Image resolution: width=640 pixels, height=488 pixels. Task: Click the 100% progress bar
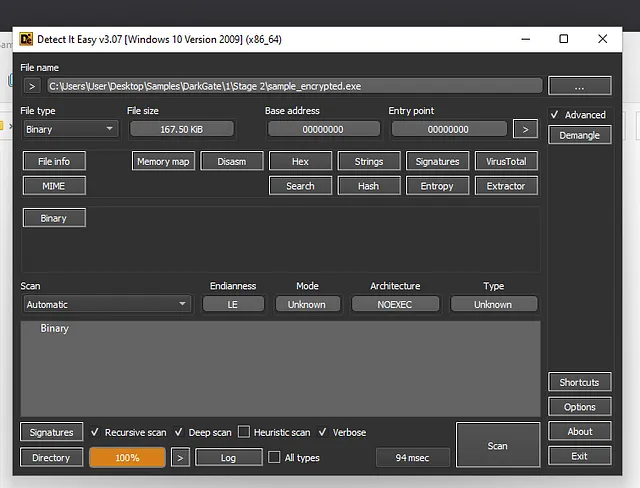pyautogui.click(x=127, y=457)
